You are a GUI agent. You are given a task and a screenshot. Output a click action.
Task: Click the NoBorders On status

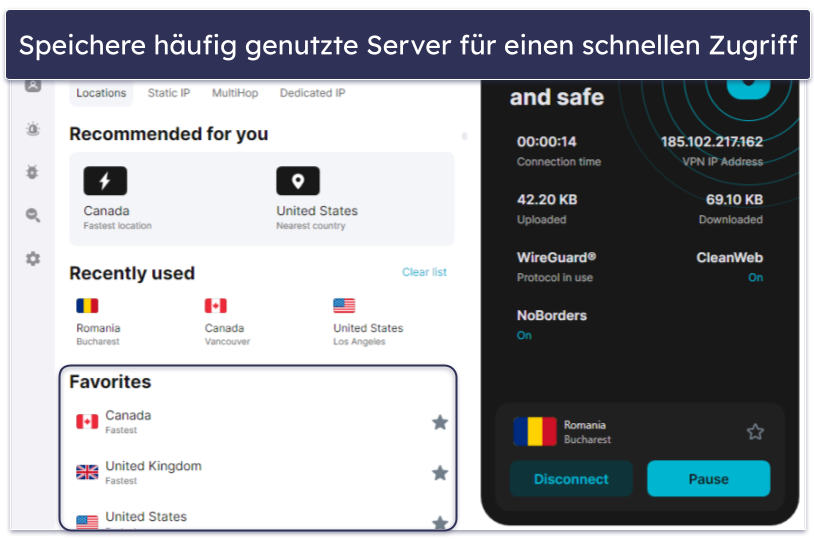(524, 335)
